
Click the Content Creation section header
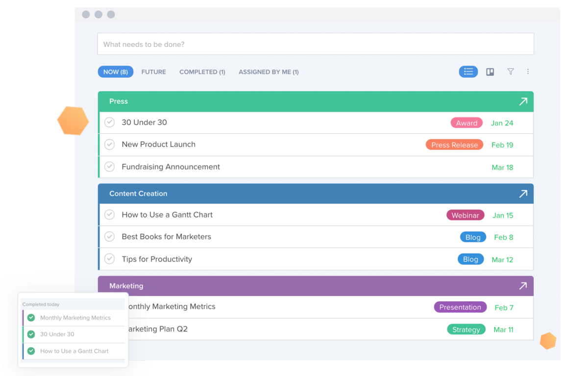tap(316, 194)
